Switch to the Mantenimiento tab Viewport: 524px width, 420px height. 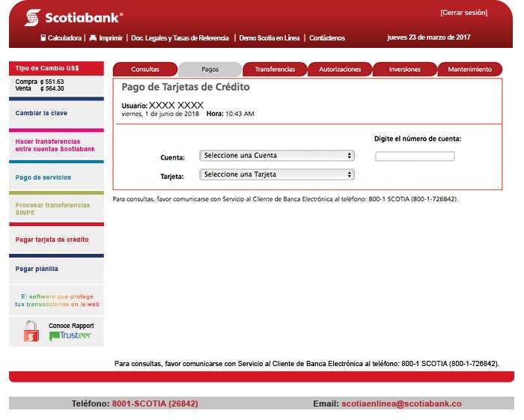click(x=469, y=70)
